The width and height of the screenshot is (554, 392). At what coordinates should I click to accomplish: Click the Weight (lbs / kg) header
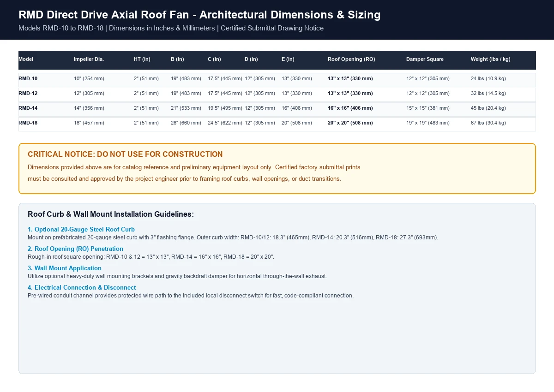pos(490,59)
